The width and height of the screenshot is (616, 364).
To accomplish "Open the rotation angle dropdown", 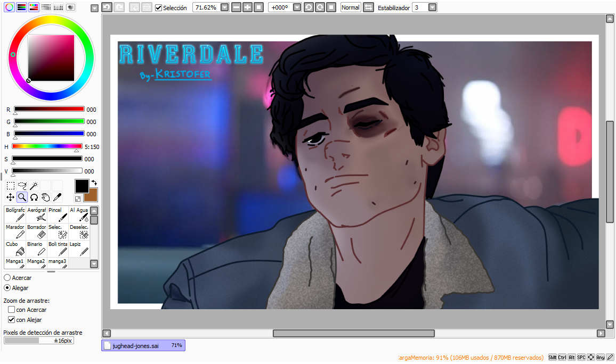I will (297, 7).
